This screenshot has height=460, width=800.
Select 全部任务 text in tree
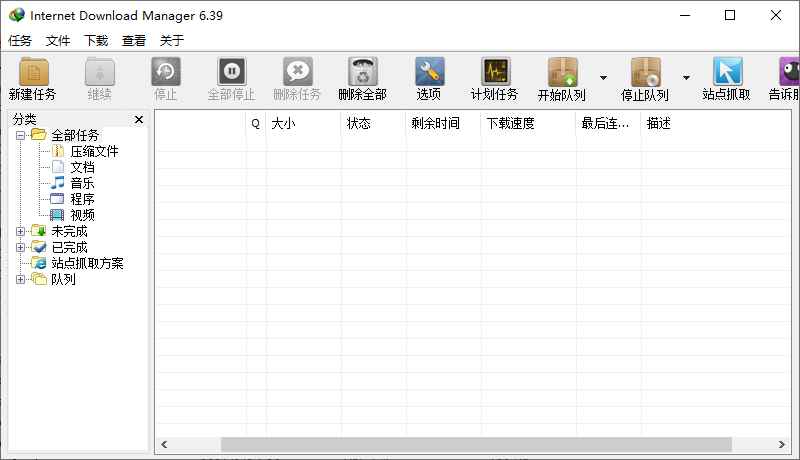tap(75, 135)
